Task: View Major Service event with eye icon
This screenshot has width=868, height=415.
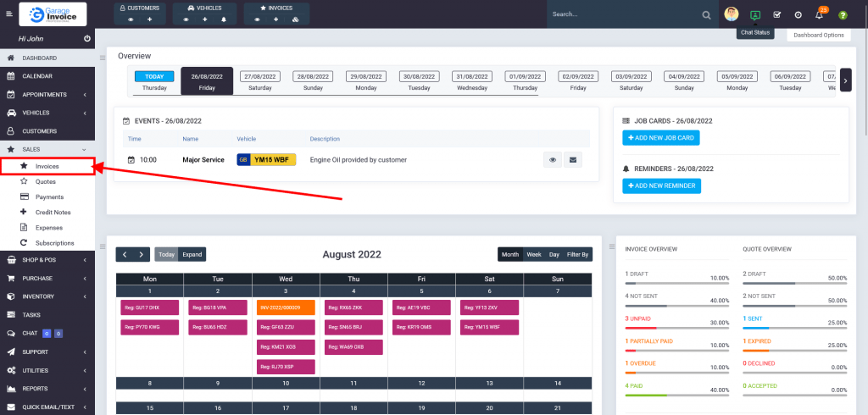Action: click(x=552, y=159)
